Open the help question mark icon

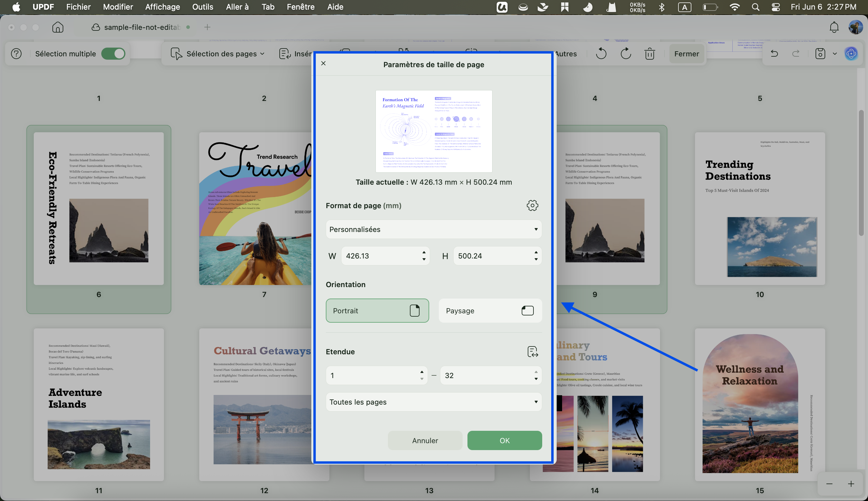pos(16,54)
